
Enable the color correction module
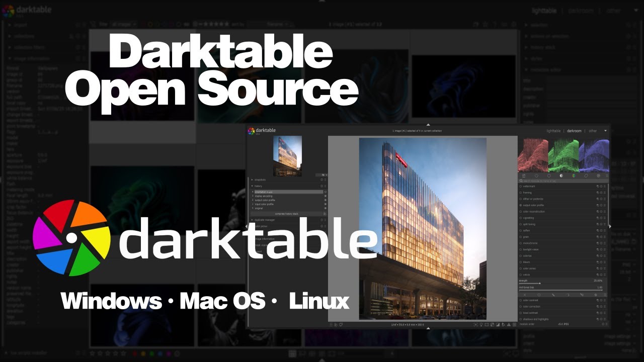pyautogui.click(x=521, y=307)
